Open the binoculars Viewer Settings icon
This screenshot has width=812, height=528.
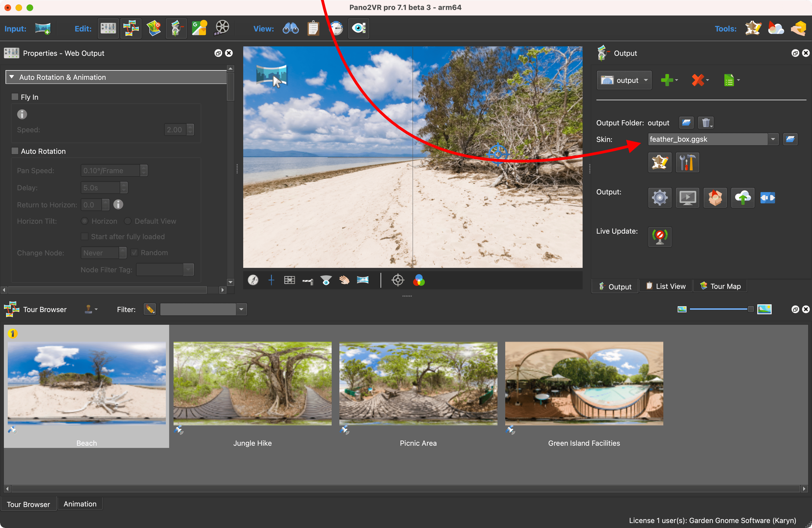pos(290,28)
